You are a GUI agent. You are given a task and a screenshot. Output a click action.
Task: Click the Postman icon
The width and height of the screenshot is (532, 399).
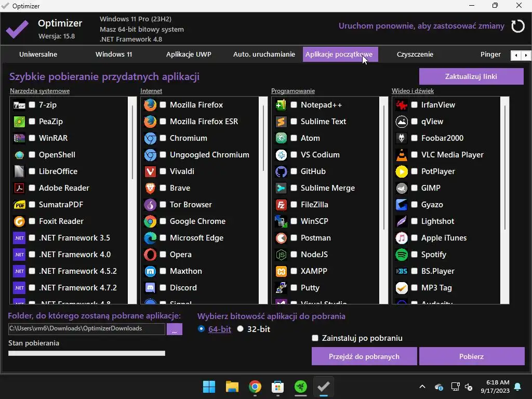click(281, 238)
